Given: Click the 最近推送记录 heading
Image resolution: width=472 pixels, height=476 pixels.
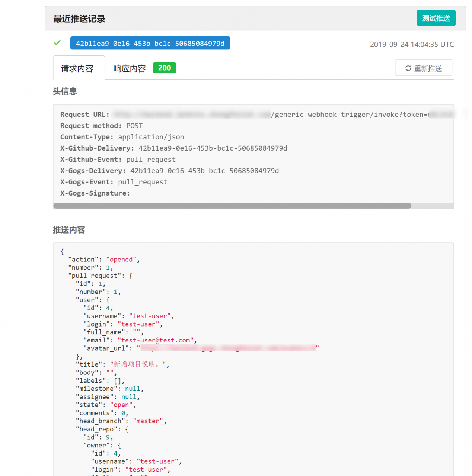Looking at the screenshot, I should pos(79,19).
